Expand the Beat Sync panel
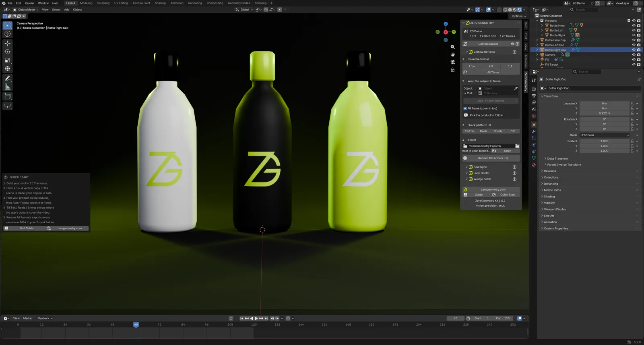The width and height of the screenshot is (644, 345). click(x=467, y=167)
